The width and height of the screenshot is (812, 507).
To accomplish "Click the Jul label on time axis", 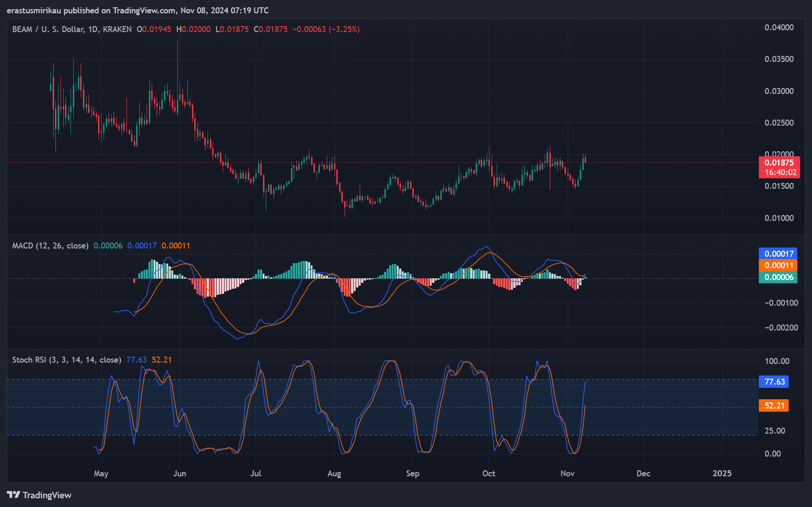I will tap(256, 474).
